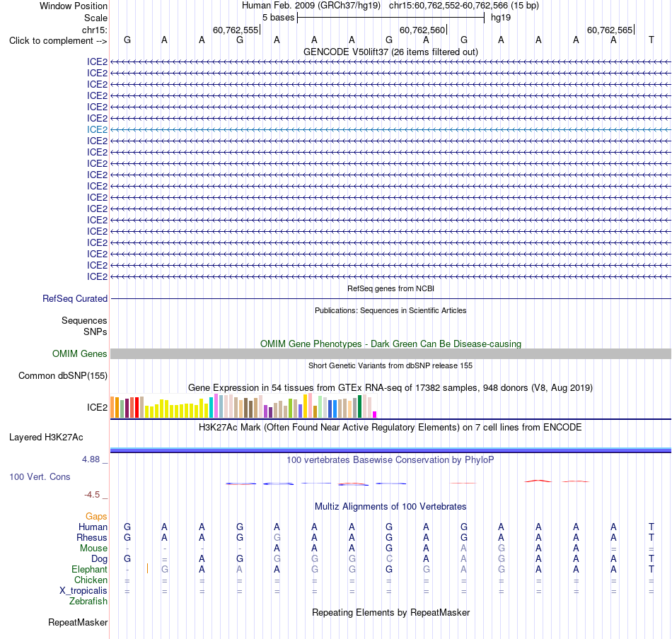Viewport: 672px width, 639px height.
Task: Open 'Repeating Elements by RepeatMasker' track title
Action: (390, 612)
